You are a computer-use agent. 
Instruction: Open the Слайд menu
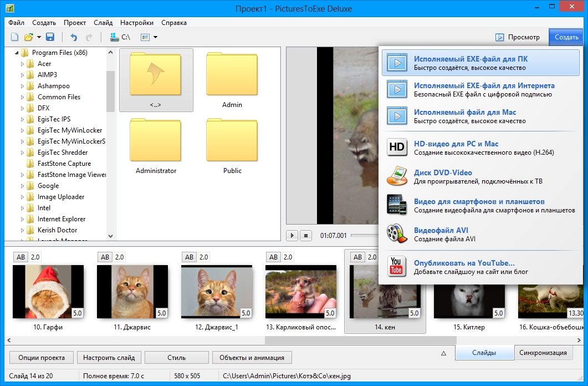103,23
